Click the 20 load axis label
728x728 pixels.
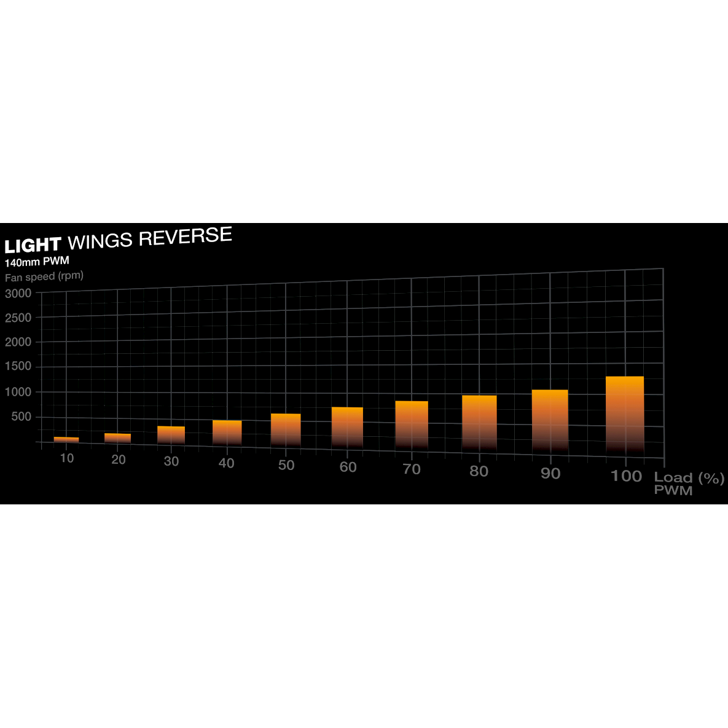(119, 460)
